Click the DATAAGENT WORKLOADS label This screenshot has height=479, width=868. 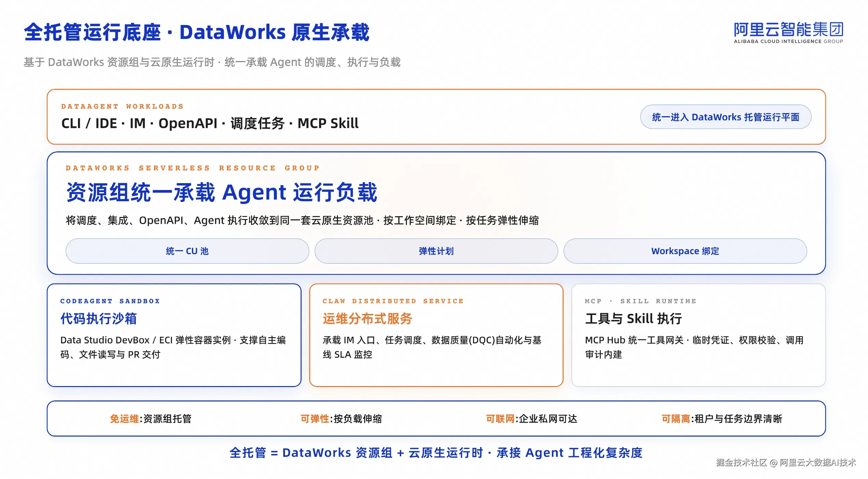122,106
